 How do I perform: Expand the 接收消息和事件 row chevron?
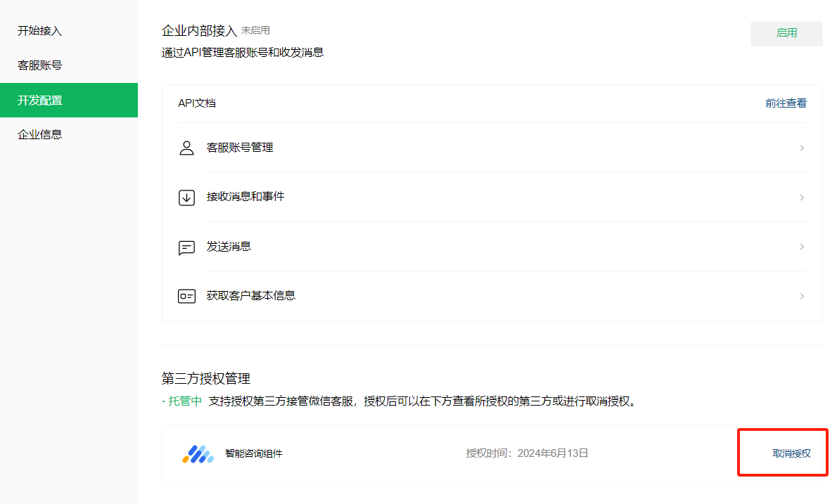point(801,198)
